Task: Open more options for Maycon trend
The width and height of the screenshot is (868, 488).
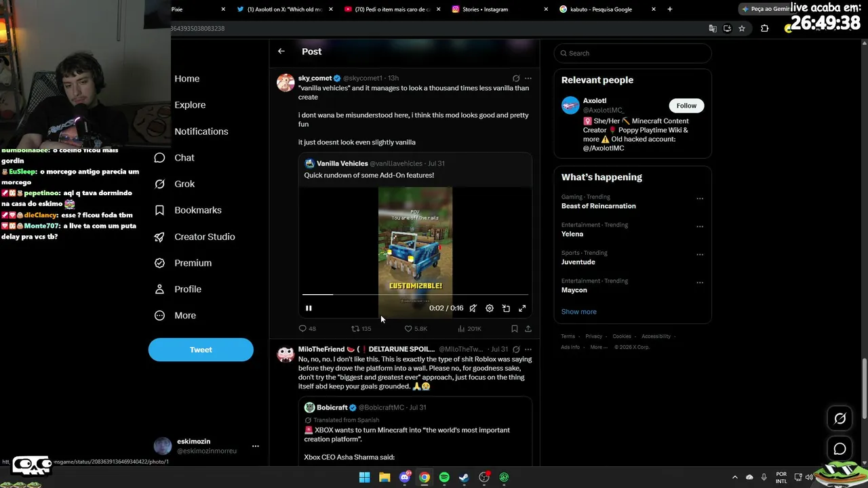Action: coord(700,283)
